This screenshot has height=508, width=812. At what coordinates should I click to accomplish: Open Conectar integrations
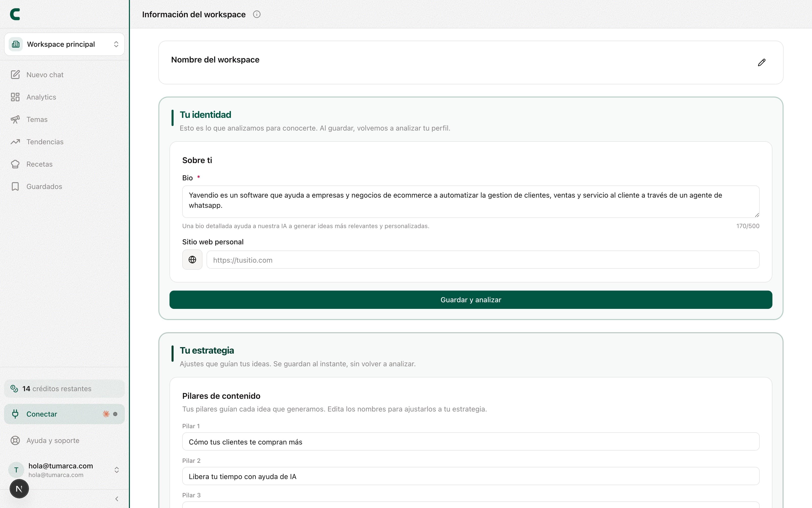pos(64,414)
